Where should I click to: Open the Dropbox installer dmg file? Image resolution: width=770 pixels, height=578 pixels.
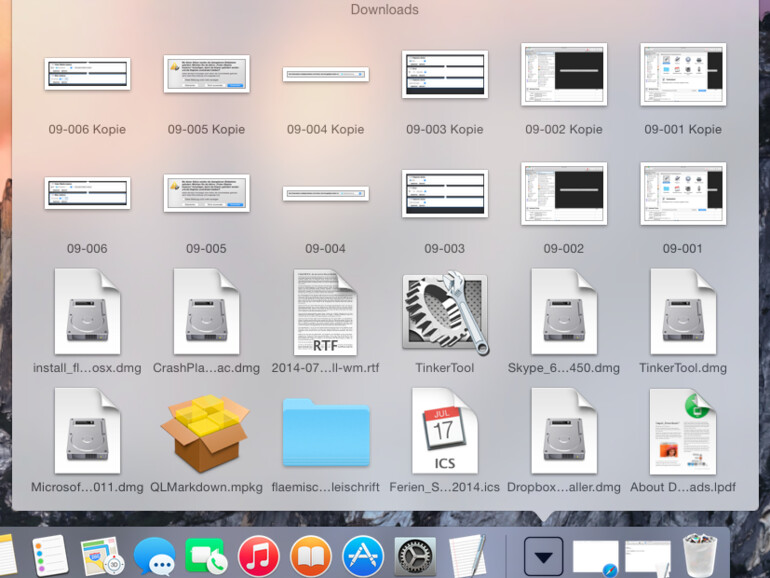564,432
